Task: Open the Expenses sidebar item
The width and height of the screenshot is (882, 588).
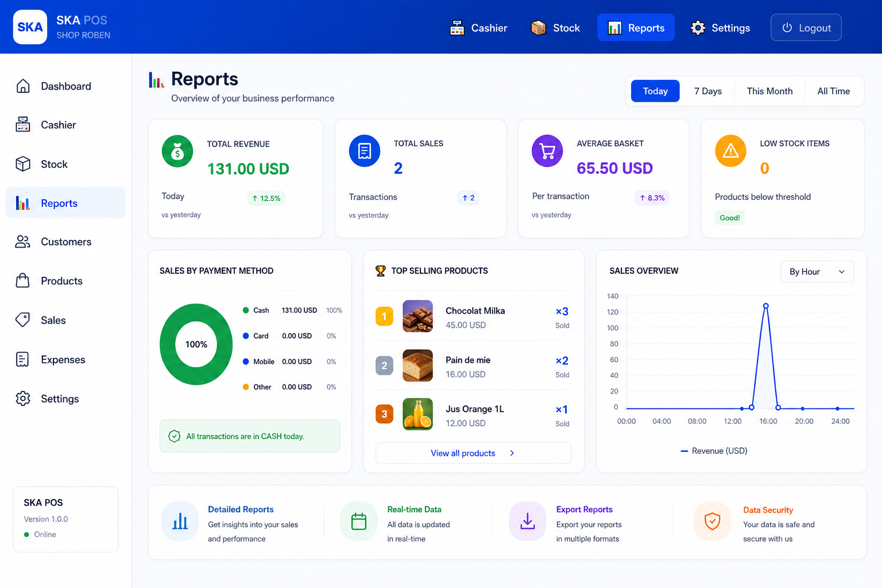Action: point(65,359)
